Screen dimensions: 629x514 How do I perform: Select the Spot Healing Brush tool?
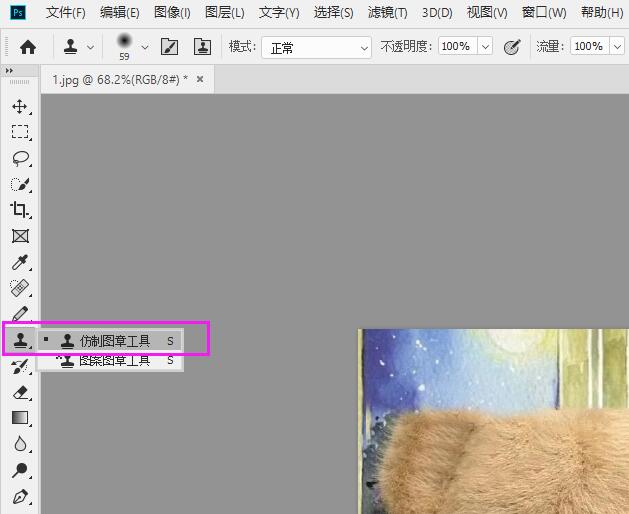(x=20, y=288)
